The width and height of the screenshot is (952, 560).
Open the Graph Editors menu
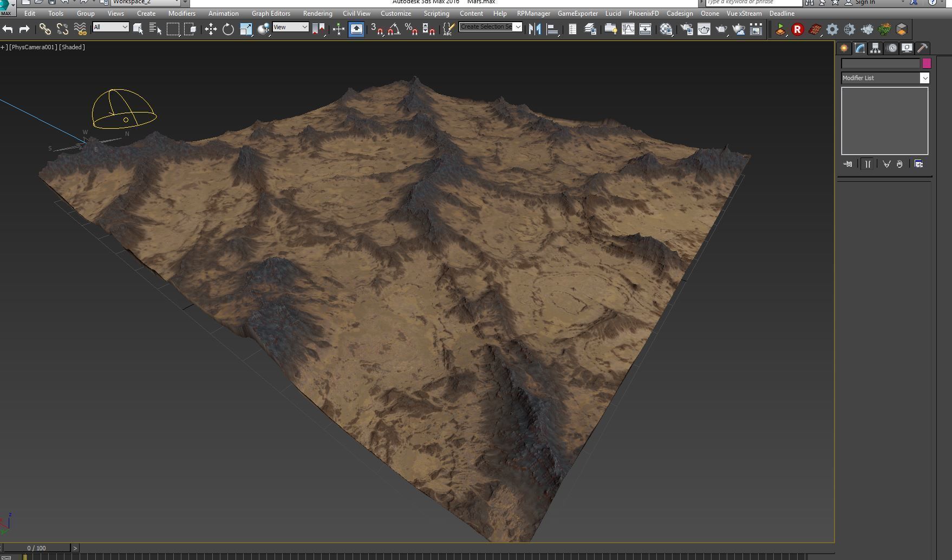(x=271, y=14)
